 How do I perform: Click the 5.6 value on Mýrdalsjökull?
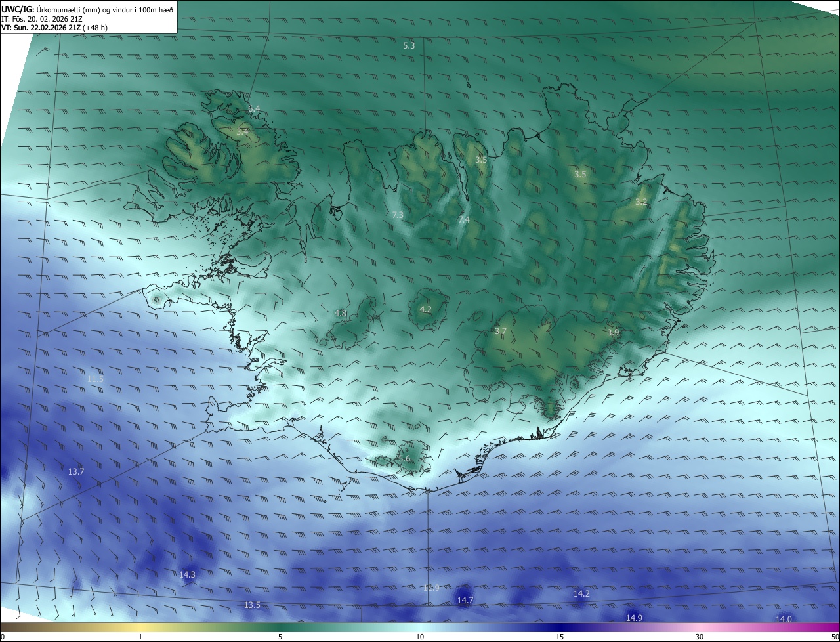[404, 459]
